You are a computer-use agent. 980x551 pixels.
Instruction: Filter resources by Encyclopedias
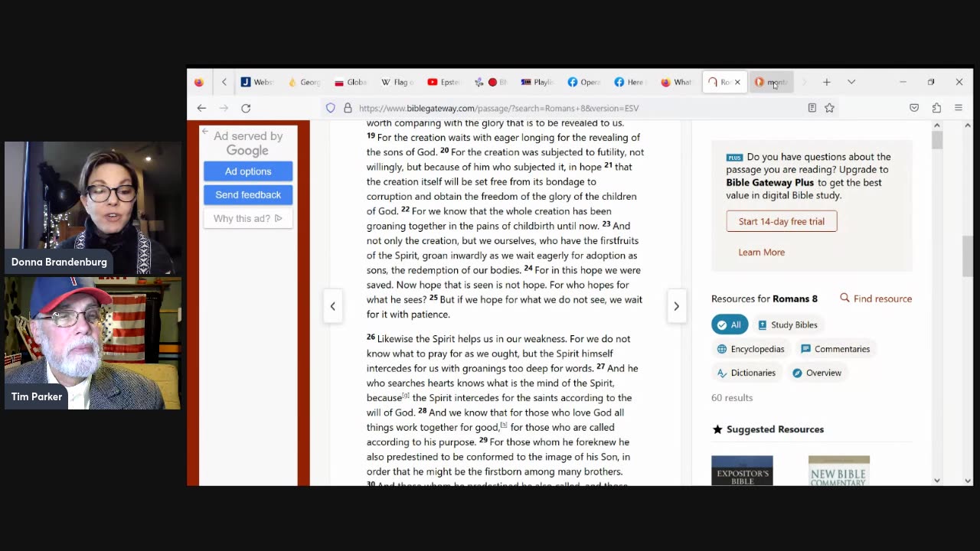point(750,349)
